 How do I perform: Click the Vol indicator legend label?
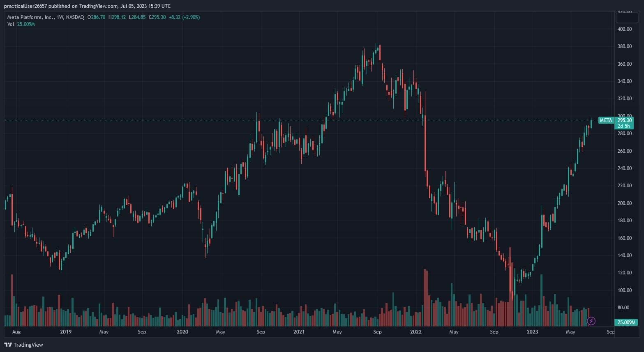(x=11, y=24)
